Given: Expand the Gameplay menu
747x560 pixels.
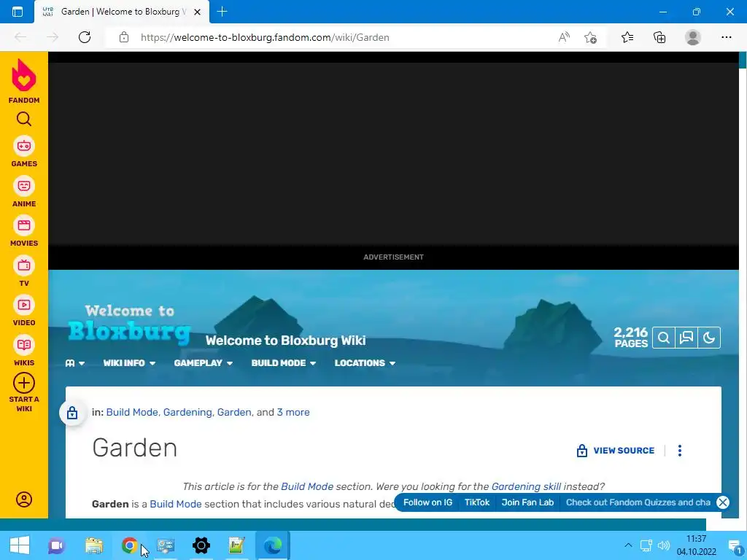Looking at the screenshot, I should (203, 363).
